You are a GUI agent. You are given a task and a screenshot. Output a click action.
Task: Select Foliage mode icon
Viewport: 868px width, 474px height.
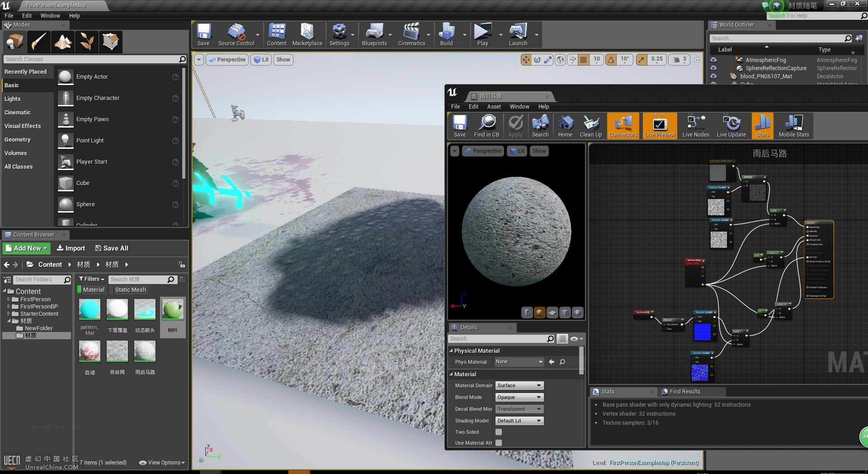click(x=86, y=42)
